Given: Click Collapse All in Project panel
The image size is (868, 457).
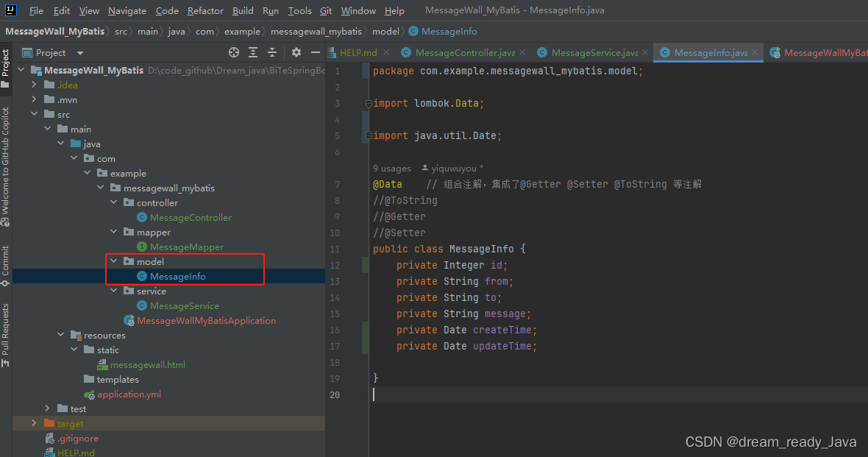Looking at the screenshot, I should [272, 53].
